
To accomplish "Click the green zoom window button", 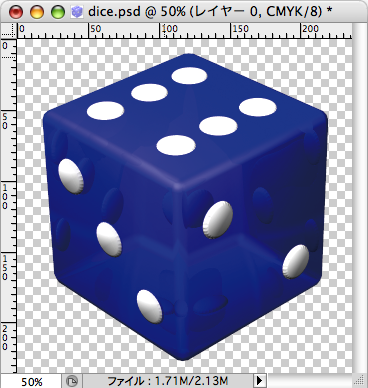I will coord(57,12).
